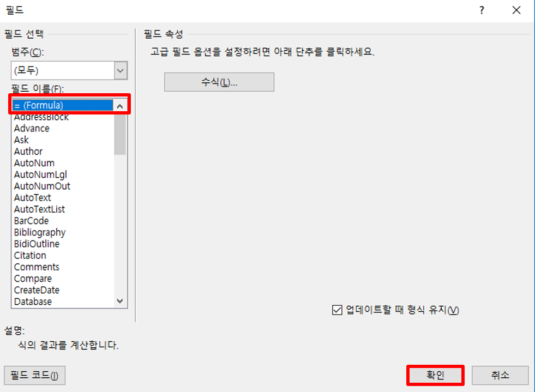This screenshot has height=392, width=535.
Task: Toggle 업데이트할 때 형식 유지 checkbox
Action: pos(337,310)
